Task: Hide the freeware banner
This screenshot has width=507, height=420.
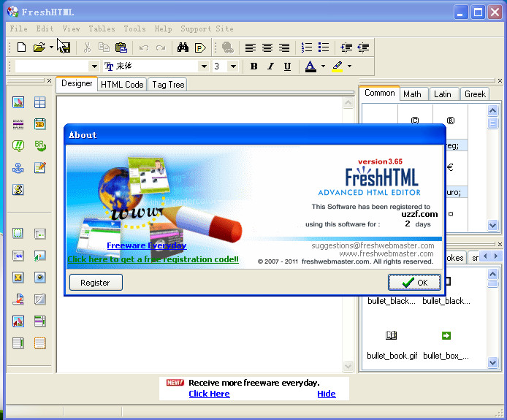Action: [x=327, y=394]
